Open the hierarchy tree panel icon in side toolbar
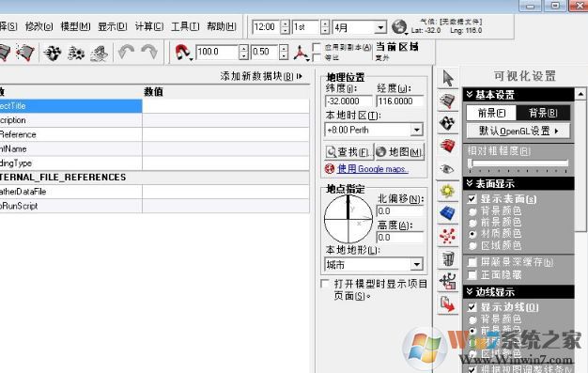The image size is (588, 373). click(448, 281)
